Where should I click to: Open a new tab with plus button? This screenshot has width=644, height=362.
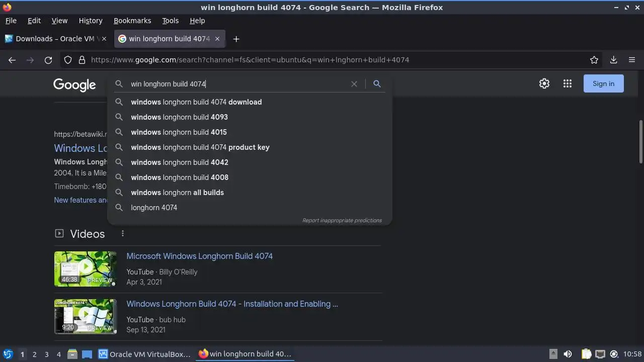(236, 39)
